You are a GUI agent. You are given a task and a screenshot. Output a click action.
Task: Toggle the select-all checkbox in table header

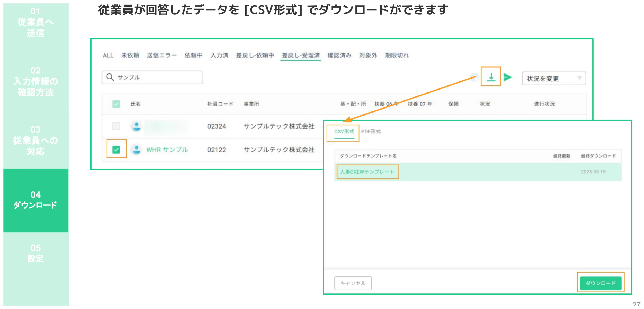(x=116, y=104)
